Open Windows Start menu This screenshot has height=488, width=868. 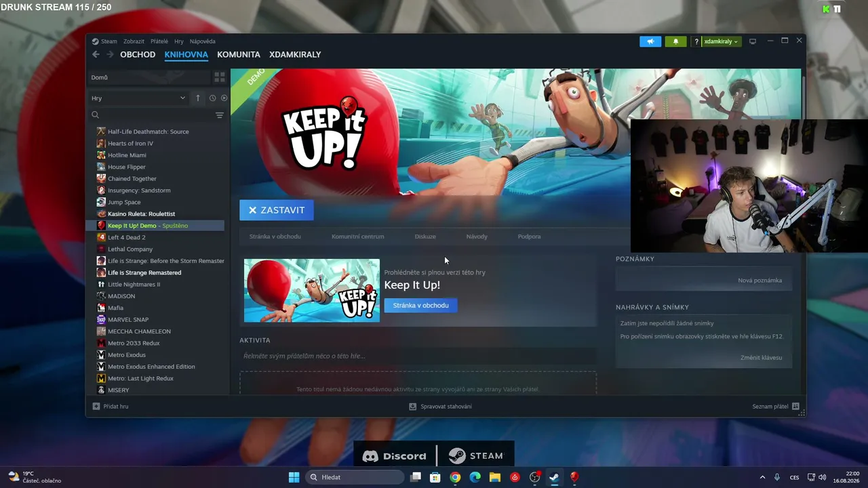click(x=294, y=477)
